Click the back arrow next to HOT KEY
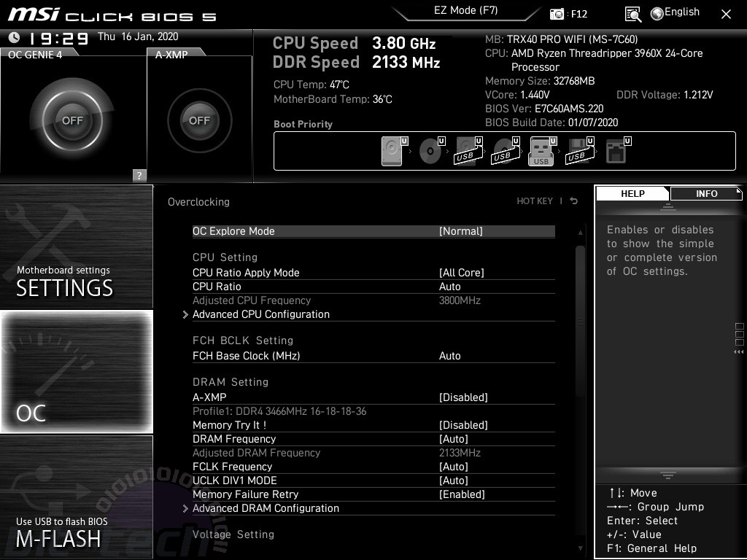This screenshot has height=560, width=747. (574, 201)
